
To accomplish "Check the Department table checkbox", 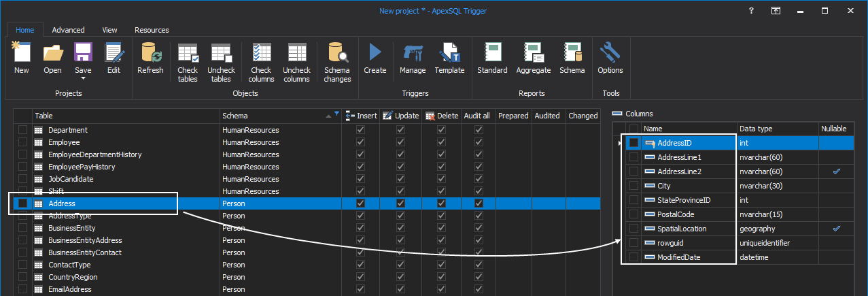I will [23, 130].
